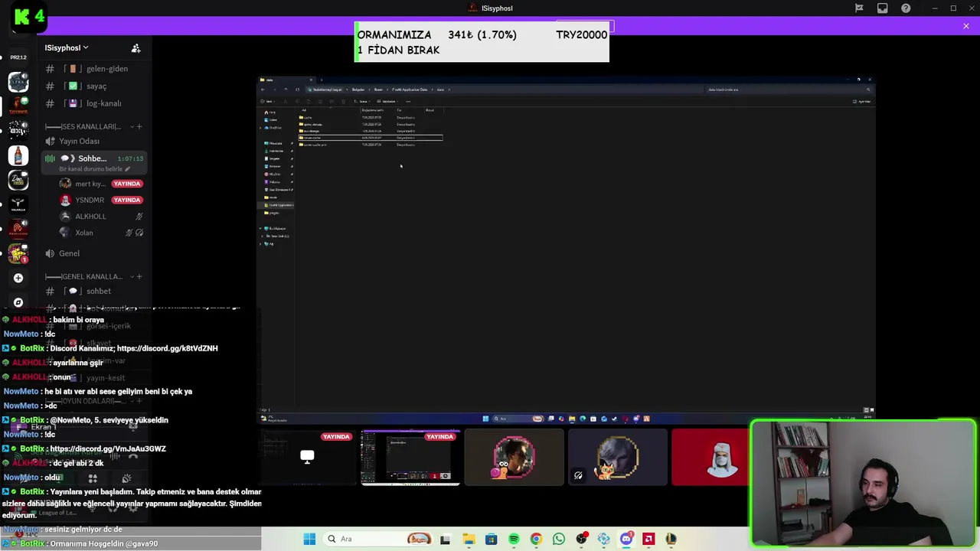Open Google Chrome from the taskbar

pyautogui.click(x=536, y=539)
